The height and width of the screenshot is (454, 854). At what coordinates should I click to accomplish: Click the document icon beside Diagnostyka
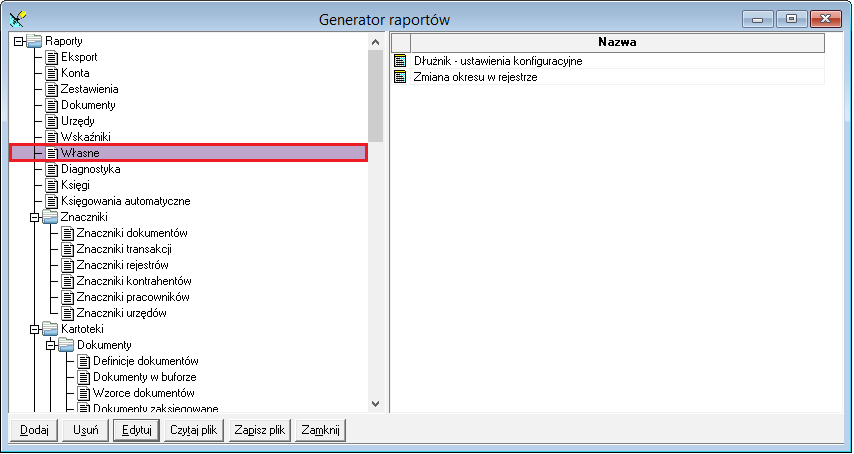tap(51, 169)
